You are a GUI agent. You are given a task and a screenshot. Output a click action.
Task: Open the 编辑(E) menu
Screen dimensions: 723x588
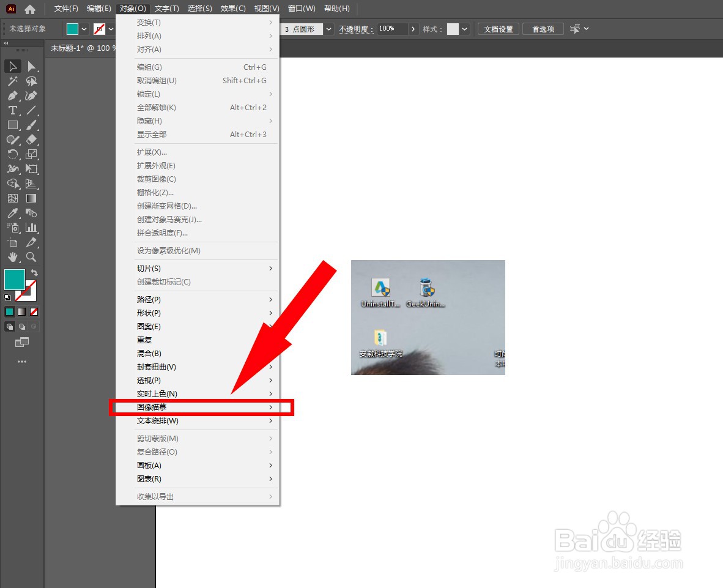98,9
